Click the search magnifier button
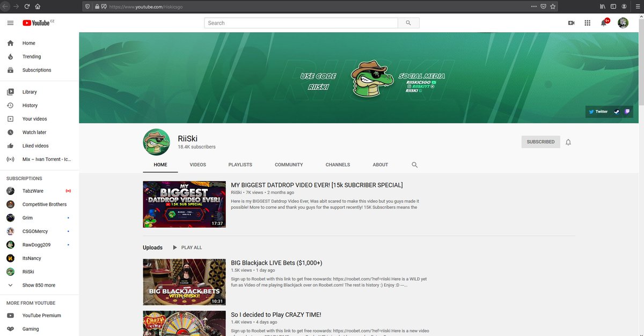The height and width of the screenshot is (336, 644). point(408,23)
